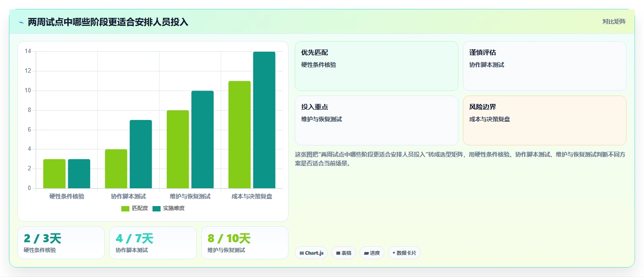Click the 表格 chip
Screen dimensions: 644x277
[x=343, y=253]
